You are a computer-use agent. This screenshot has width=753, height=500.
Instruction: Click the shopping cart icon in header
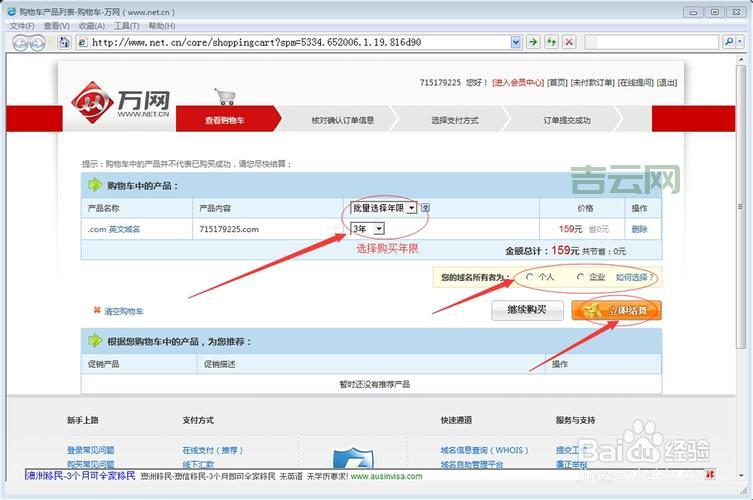[225, 97]
